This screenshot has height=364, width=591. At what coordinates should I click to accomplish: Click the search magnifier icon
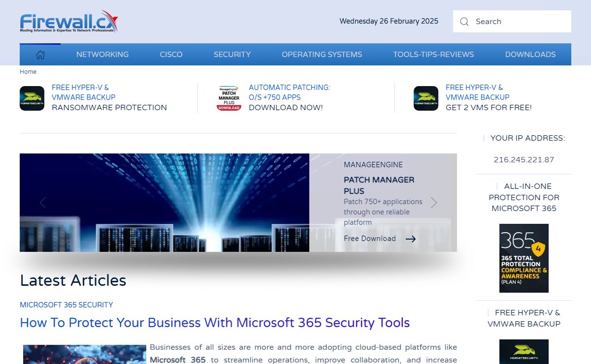click(x=464, y=22)
